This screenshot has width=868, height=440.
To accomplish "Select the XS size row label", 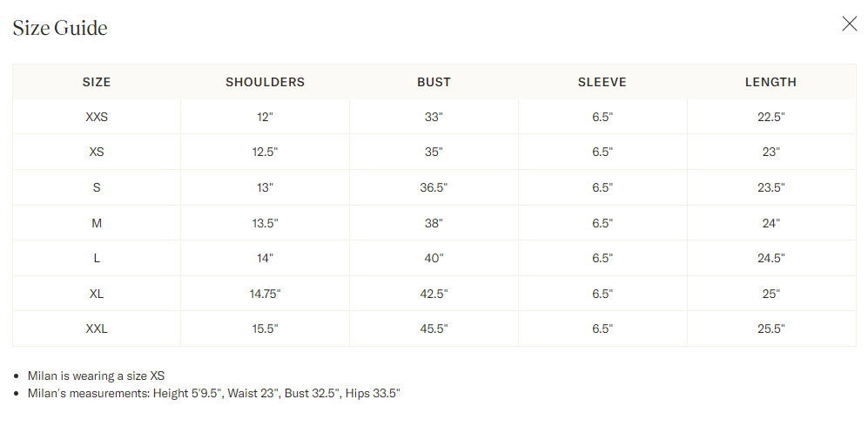I will 97,152.
